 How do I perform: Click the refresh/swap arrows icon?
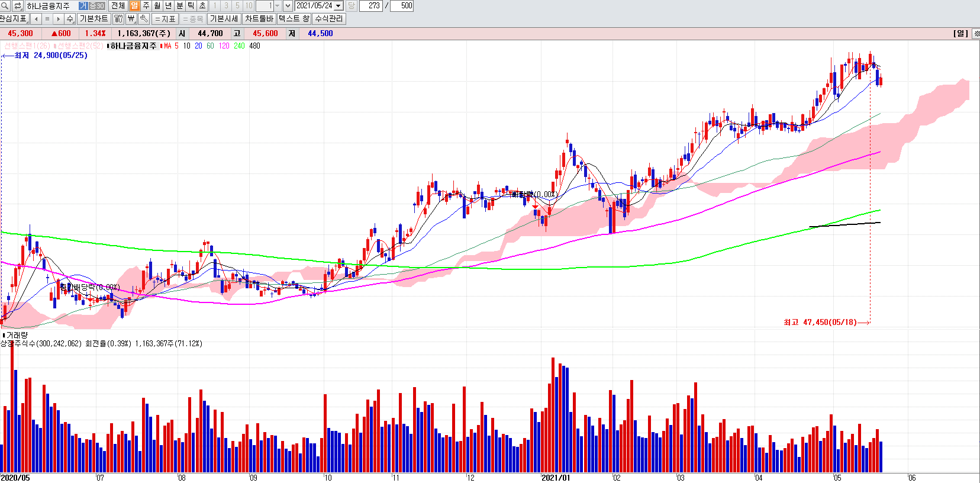point(18,6)
